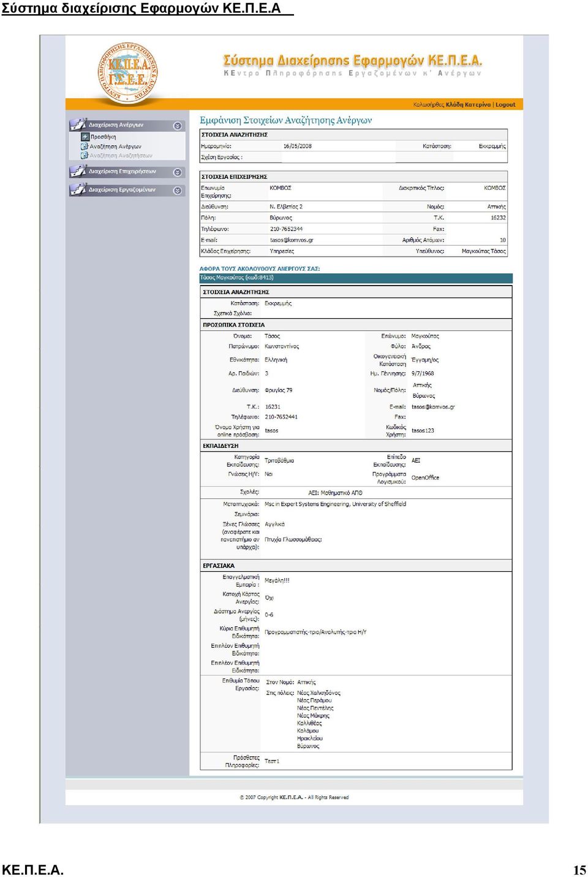Click the ΕΡΓΑΣΙΑΚΑ section header
Image resolution: width=588 pixels, height=877 pixels.
click(356, 566)
